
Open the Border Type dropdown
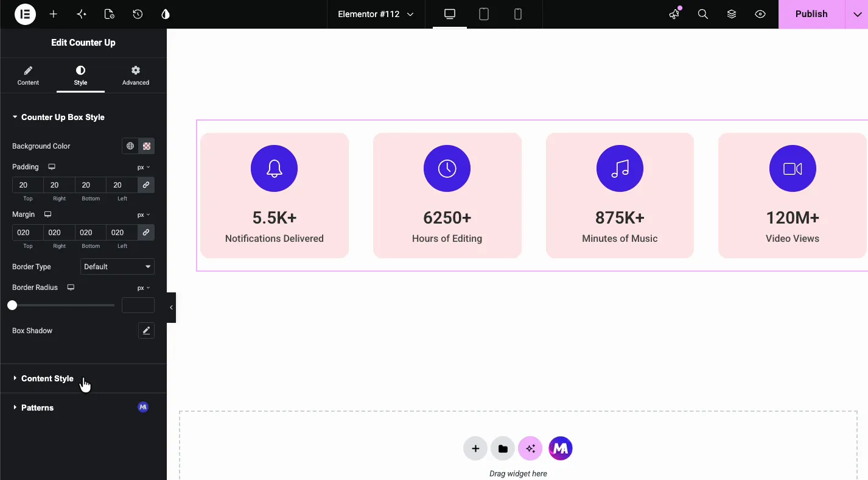117,267
